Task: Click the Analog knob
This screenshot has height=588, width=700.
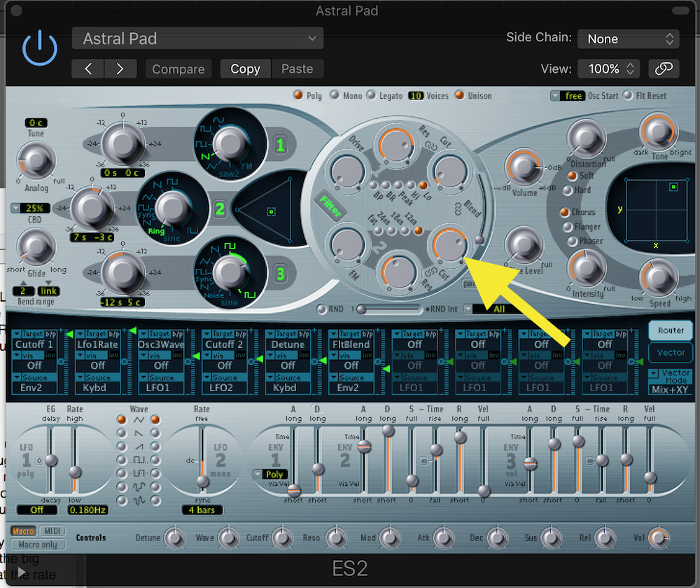Action: 36,161
